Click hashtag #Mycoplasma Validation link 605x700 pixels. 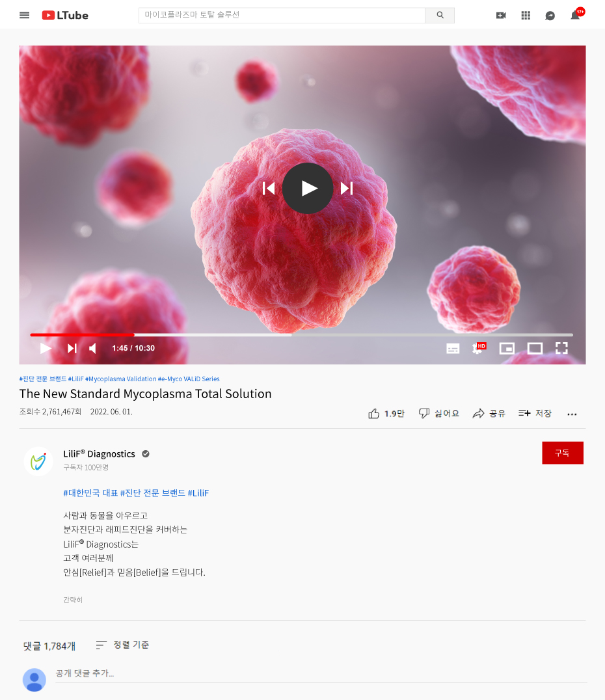pyautogui.click(x=120, y=379)
